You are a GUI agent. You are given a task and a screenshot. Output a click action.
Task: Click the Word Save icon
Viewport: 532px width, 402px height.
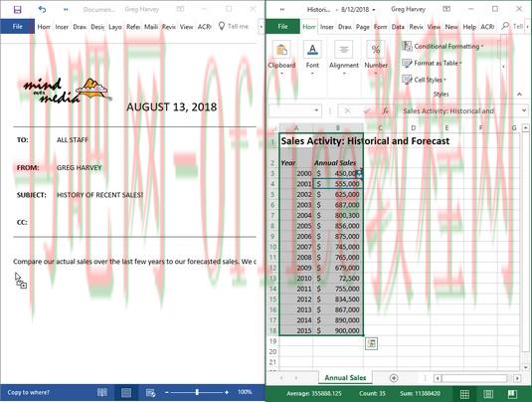click(17, 10)
